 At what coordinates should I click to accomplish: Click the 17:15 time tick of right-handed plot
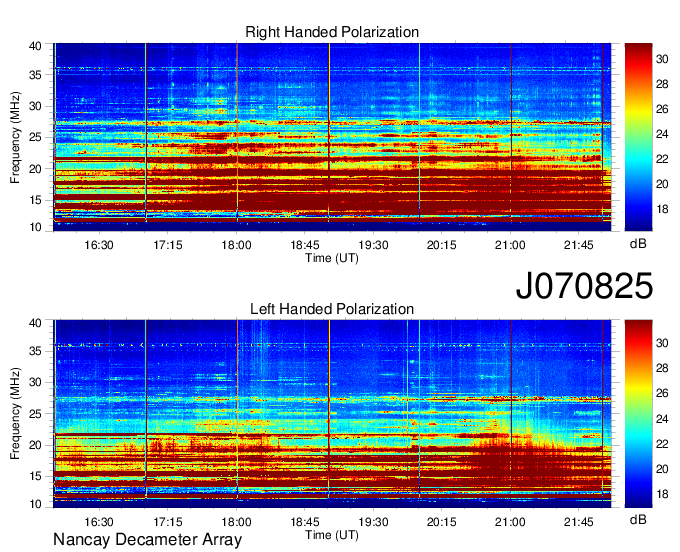167,245
